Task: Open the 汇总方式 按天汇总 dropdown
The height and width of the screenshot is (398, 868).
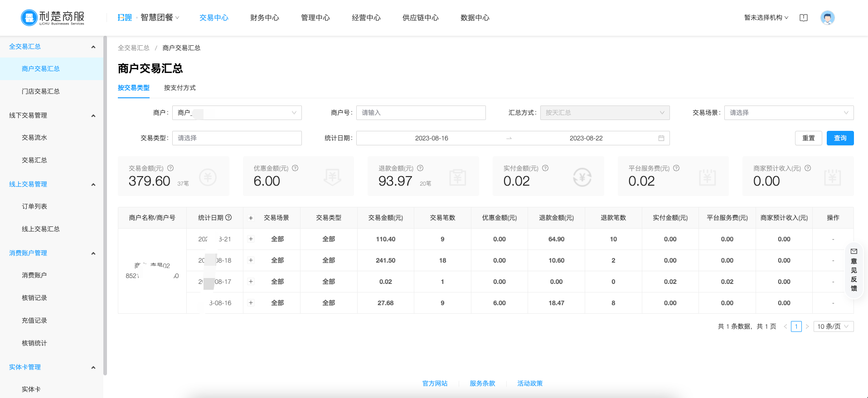Action: pos(605,113)
